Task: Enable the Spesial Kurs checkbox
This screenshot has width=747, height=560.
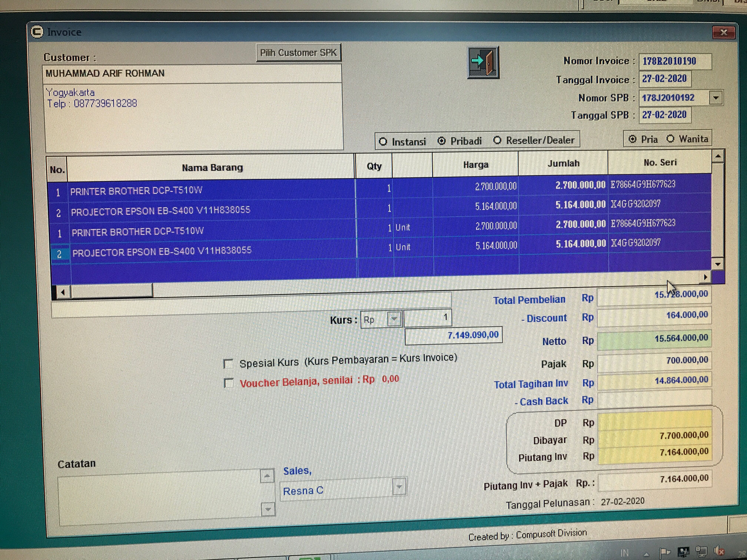Action: (x=229, y=364)
